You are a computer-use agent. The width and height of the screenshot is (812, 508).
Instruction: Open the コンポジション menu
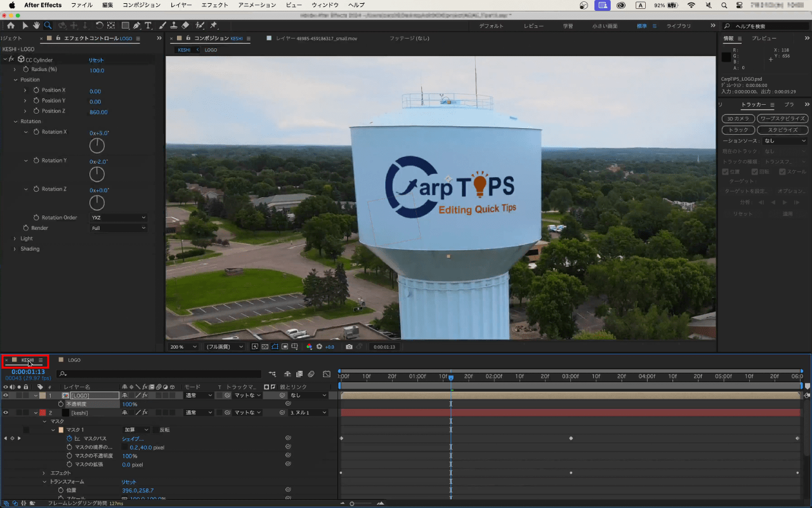(x=141, y=5)
